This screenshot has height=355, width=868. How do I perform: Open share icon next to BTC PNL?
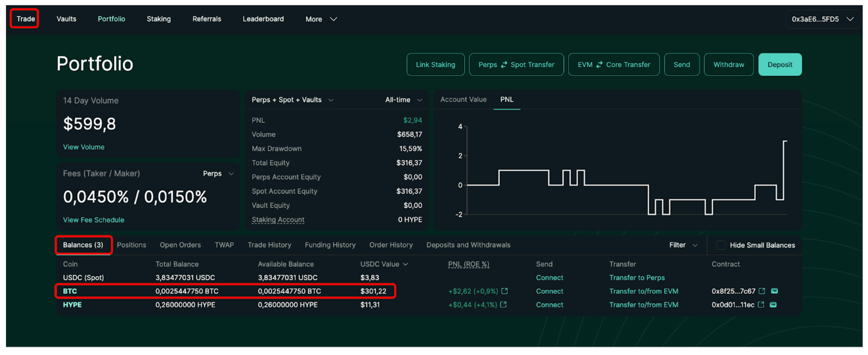click(504, 291)
